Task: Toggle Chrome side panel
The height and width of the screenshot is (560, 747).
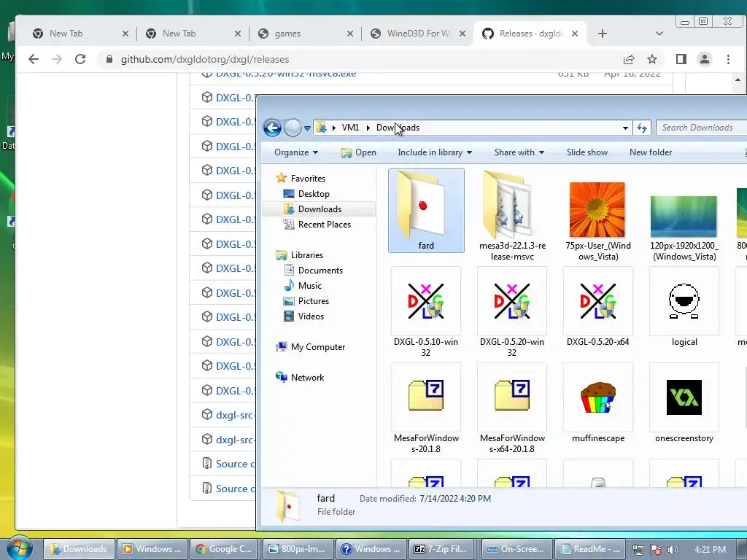Action: [681, 59]
